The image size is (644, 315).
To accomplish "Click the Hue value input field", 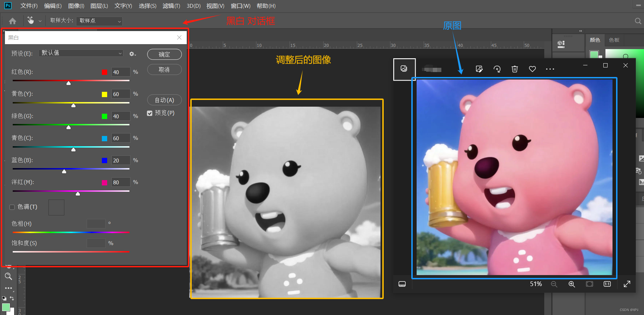I will click(96, 224).
